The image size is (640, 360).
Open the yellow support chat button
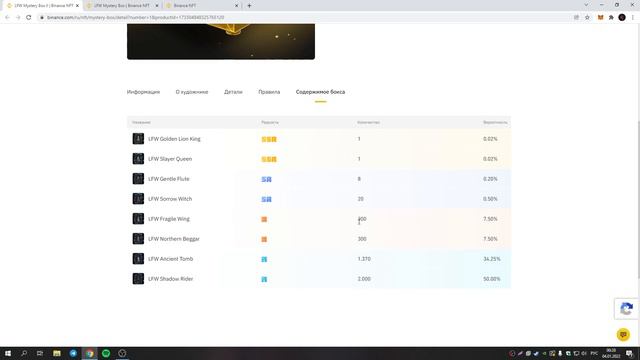[623, 335]
